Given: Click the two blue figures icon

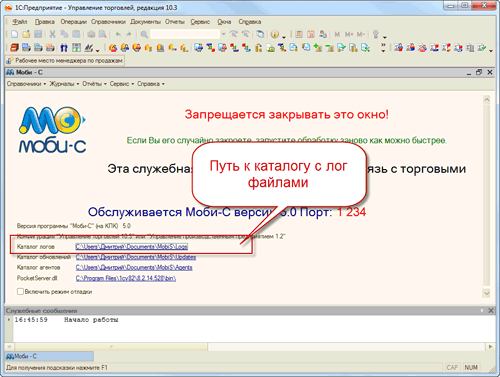Looking at the screenshot, I should tap(64, 48).
